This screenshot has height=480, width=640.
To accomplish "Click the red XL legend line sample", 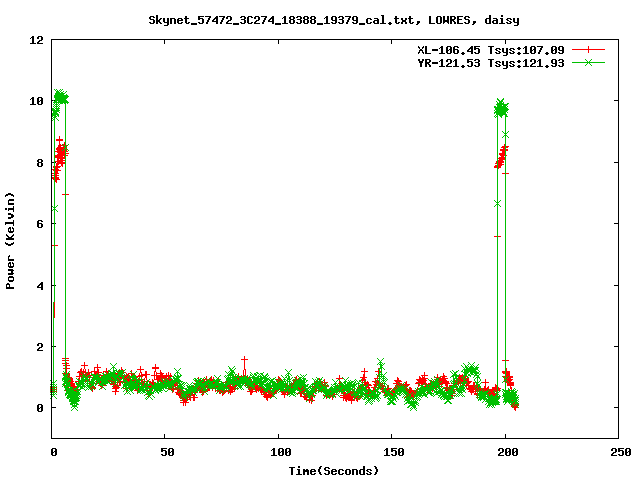I will 588,50.
